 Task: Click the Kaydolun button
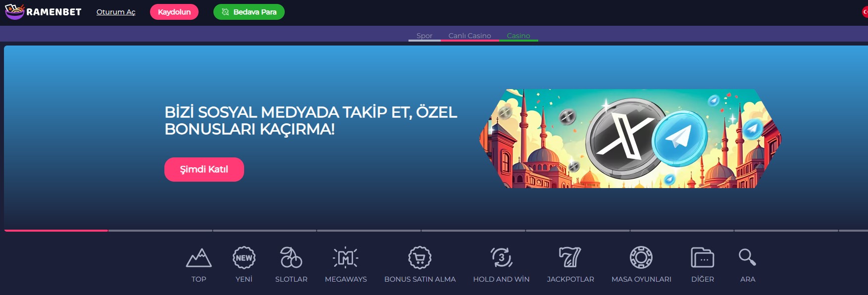point(174,12)
